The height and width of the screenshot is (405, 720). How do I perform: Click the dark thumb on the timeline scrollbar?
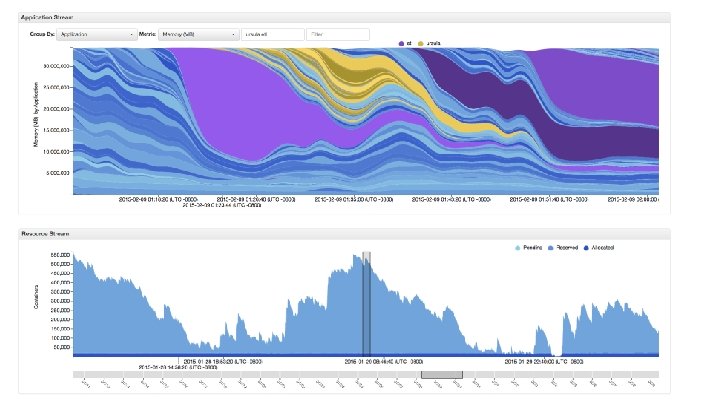pos(442,375)
